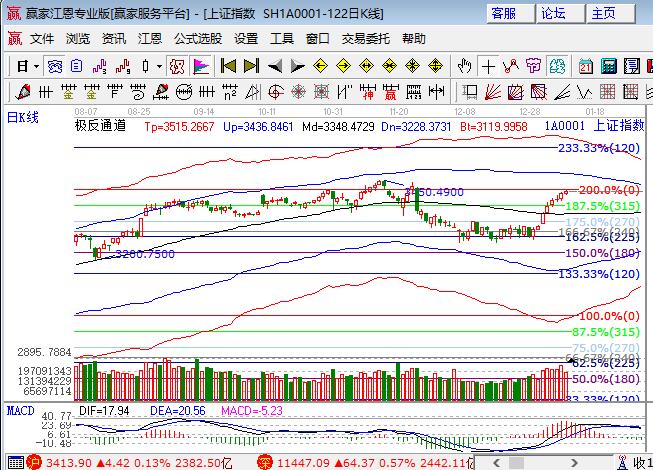Click the 极反通道 indicator label
Screen dimensions: 653x470
point(100,127)
